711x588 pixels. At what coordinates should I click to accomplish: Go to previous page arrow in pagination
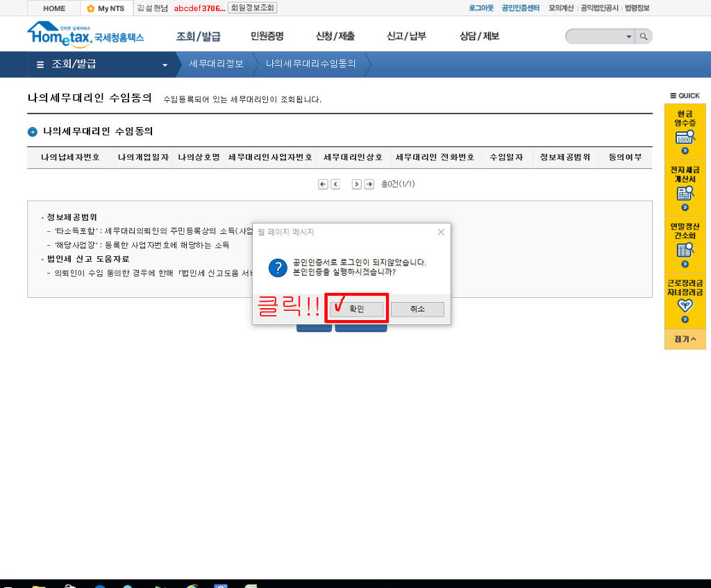(335, 184)
